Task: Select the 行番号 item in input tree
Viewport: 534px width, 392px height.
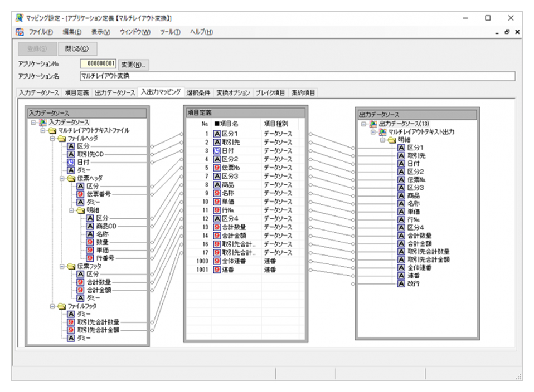Action: click(106, 258)
